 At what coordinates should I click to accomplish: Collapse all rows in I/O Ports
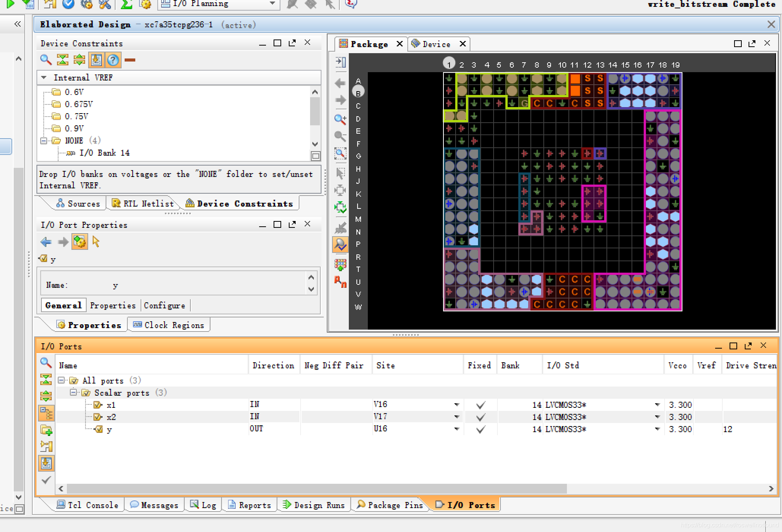point(46,379)
